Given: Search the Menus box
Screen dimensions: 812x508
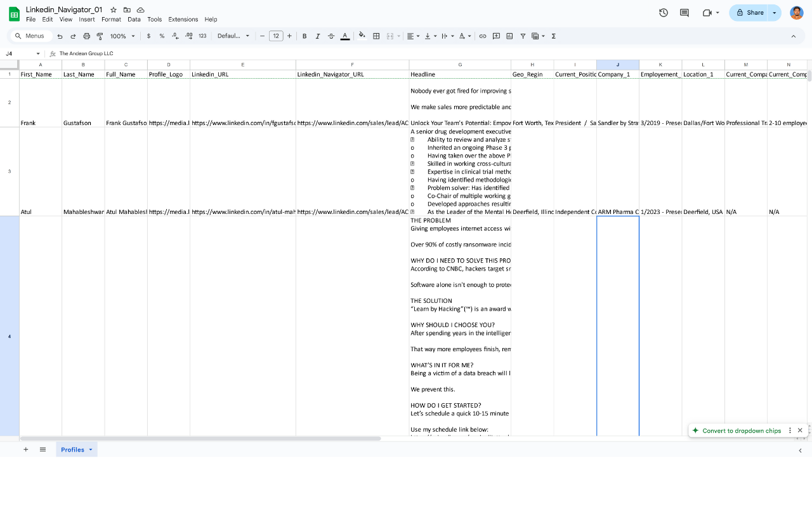Looking at the screenshot, I should (x=30, y=36).
